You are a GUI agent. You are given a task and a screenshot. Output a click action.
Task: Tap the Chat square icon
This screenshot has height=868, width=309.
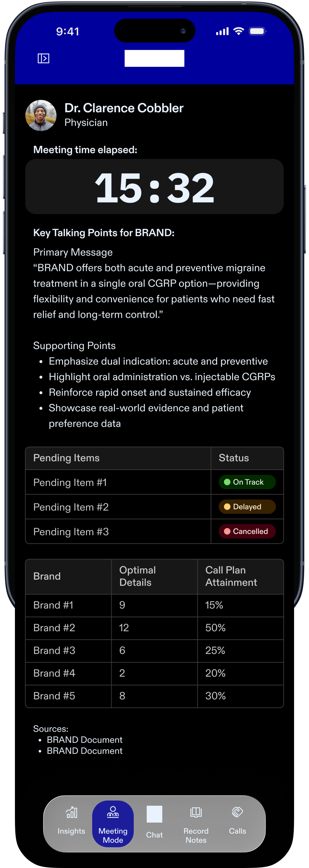coord(154,814)
